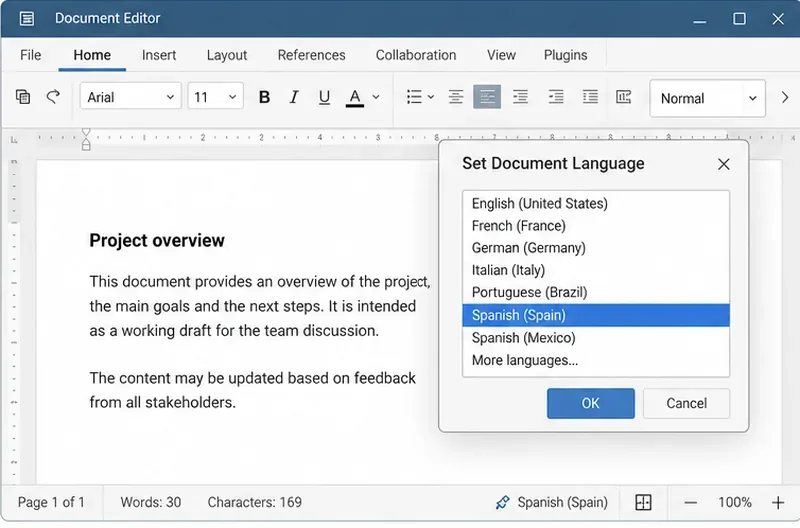Open the References tab
This screenshot has height=528, width=800.
click(x=311, y=55)
